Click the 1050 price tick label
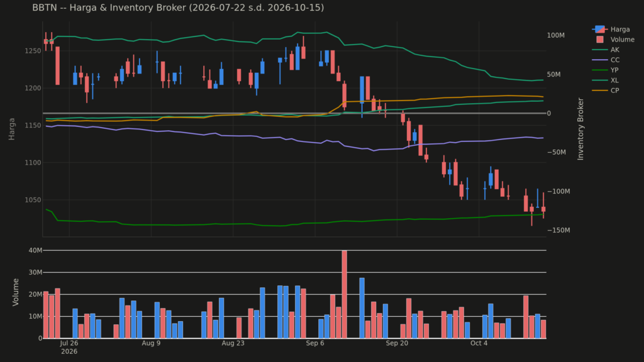Viewport: 644px width, 362px height. coord(33,200)
